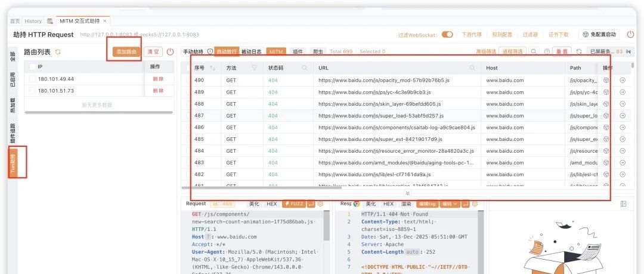
Task: Open filter icon in 方法 column
Action: click(254, 68)
